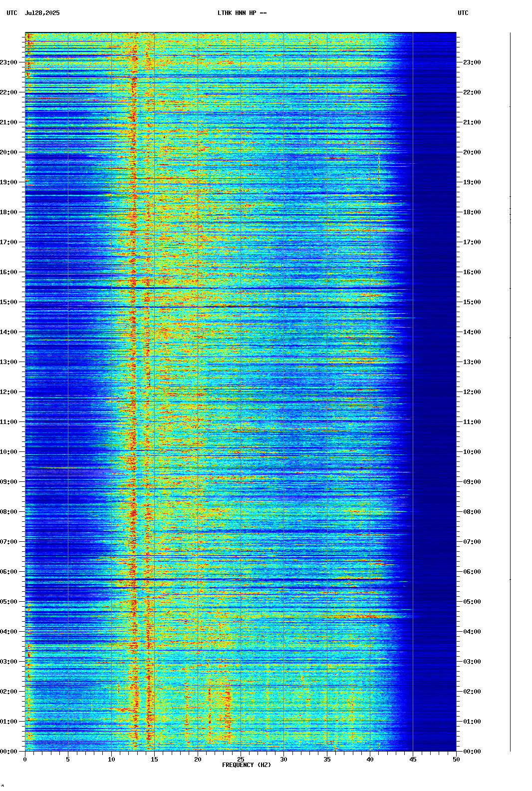
Task: Click the 20 Hz tick label
Action: 198,760
